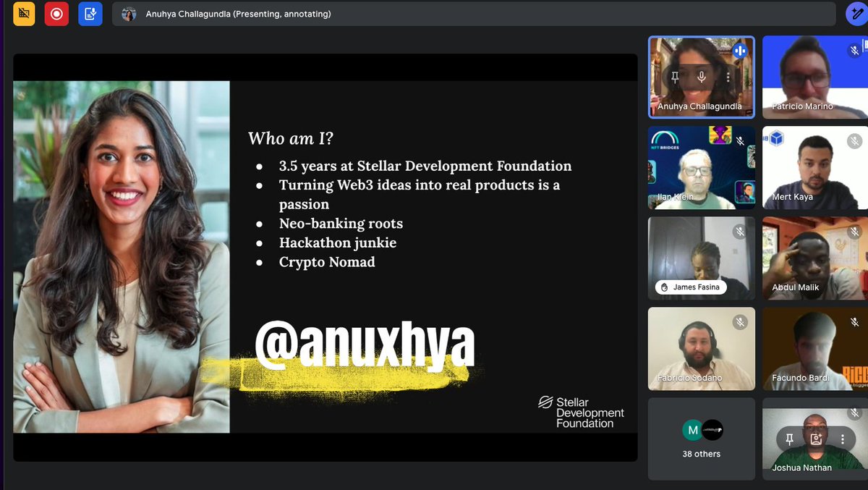Click the NFT Bridges logo in Ilan's tile

(665, 140)
